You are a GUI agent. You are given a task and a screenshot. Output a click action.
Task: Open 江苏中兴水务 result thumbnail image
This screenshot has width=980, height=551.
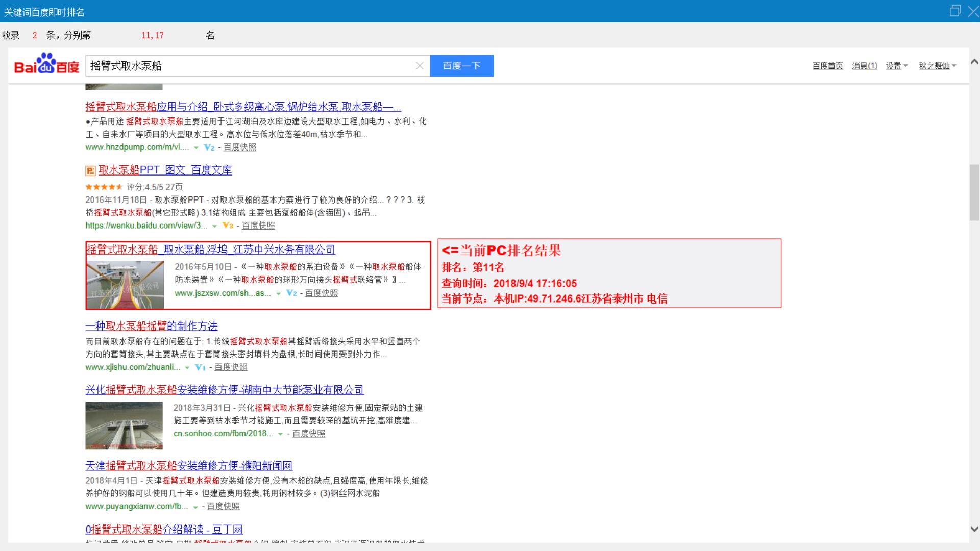(125, 285)
